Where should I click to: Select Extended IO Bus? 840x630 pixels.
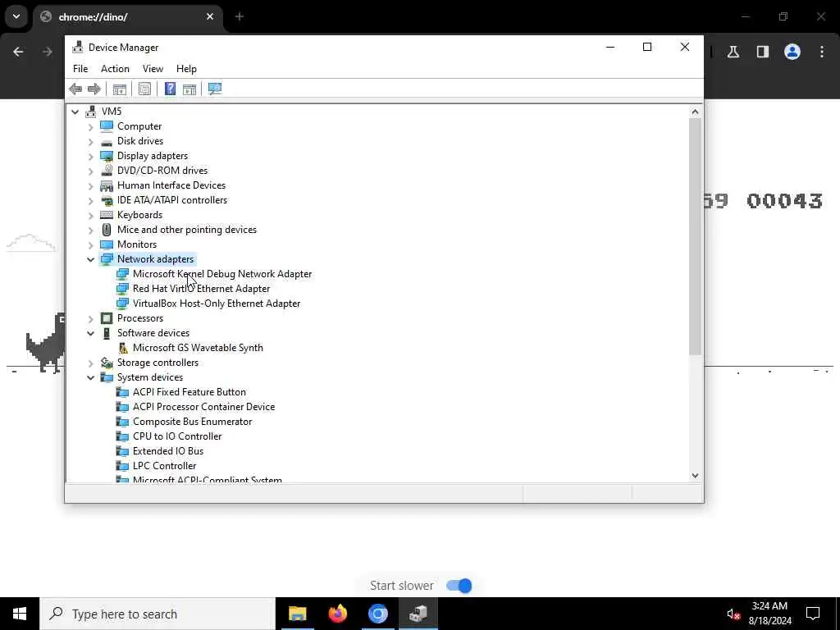tap(167, 451)
